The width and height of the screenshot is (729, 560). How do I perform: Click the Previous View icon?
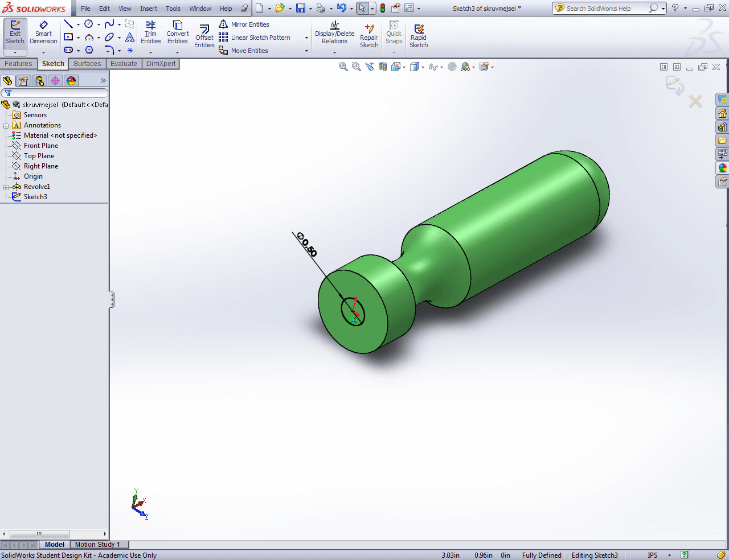[370, 67]
